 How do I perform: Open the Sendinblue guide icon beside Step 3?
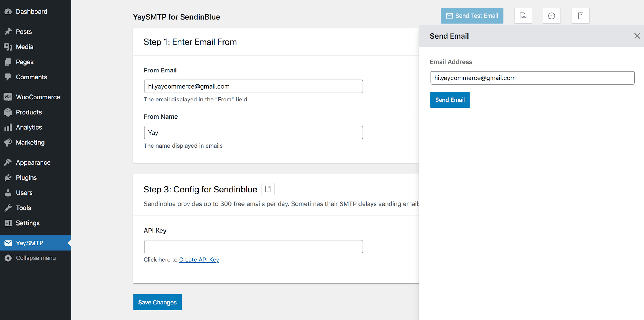coord(268,189)
